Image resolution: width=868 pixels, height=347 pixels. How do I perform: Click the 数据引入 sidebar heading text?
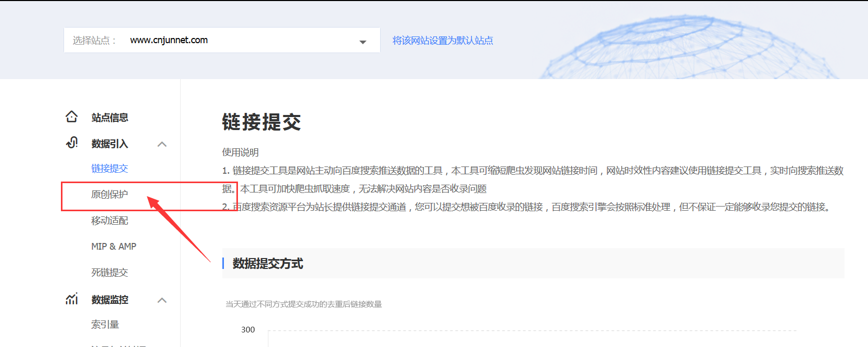(x=109, y=144)
